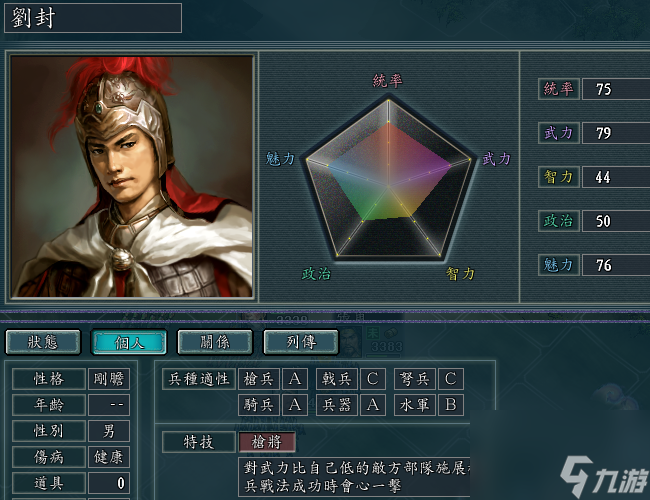
Task: Click the 騎兵 cavalry aptitude cell
Action: point(259,405)
